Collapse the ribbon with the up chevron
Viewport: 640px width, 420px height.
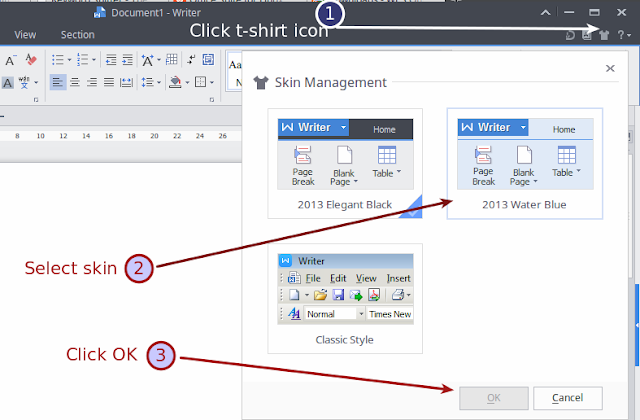click(x=545, y=13)
